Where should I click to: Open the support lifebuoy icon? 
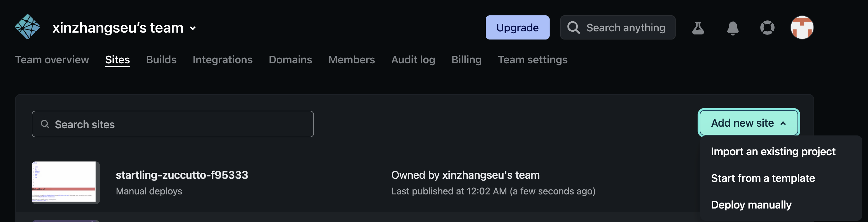pos(767,28)
